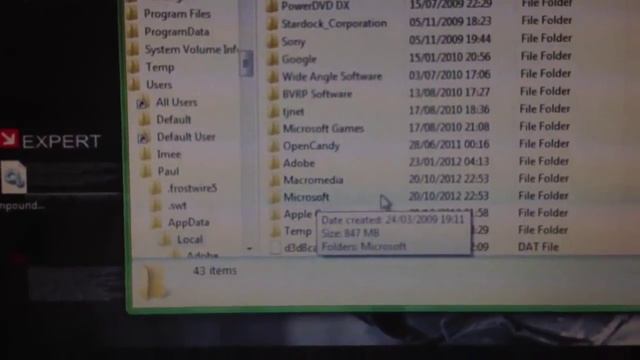The image size is (640, 360).
Task: Click the navigation pane scroll down arrow
Action: (x=249, y=249)
